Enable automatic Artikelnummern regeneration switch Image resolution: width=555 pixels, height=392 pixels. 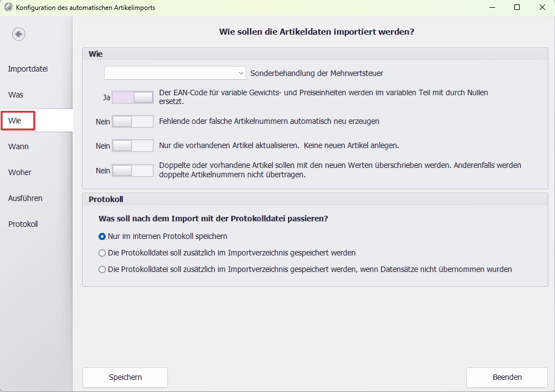pos(133,121)
